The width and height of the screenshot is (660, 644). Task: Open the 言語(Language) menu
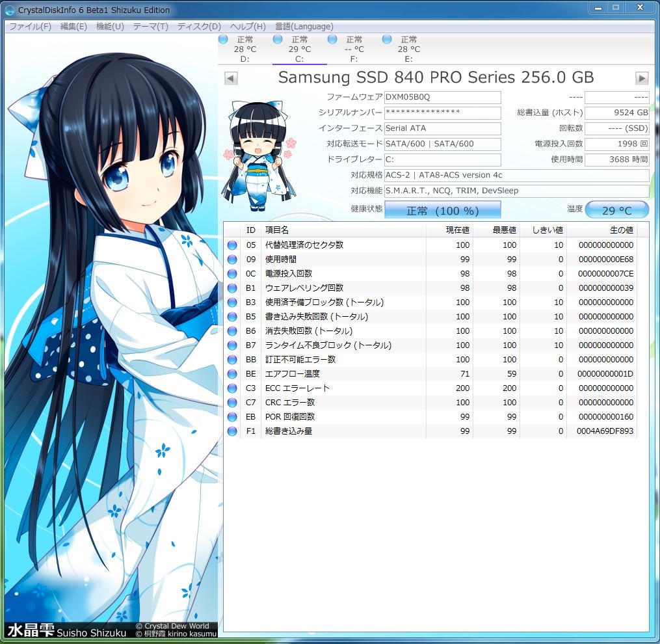[304, 27]
